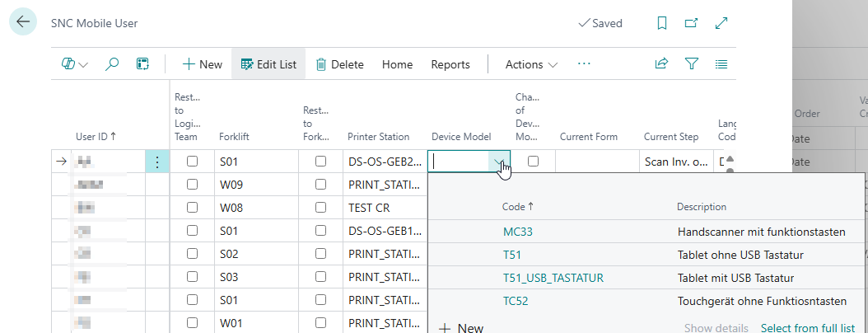The width and height of the screenshot is (868, 333).
Task: Open the search magnifier icon
Action: tap(112, 64)
